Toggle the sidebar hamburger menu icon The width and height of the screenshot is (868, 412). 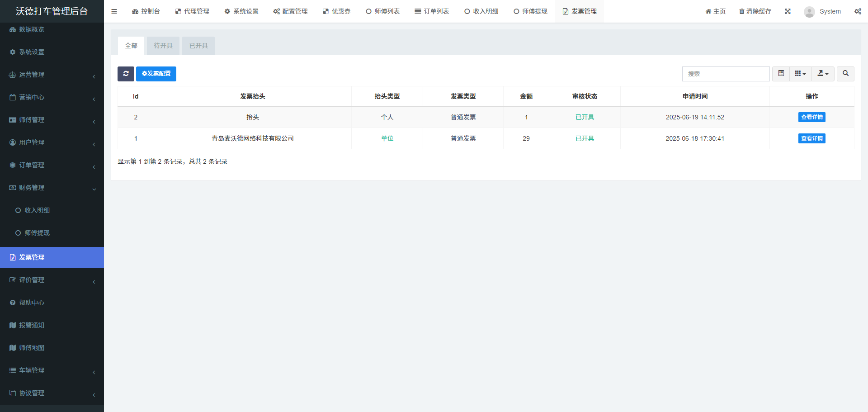(x=114, y=11)
